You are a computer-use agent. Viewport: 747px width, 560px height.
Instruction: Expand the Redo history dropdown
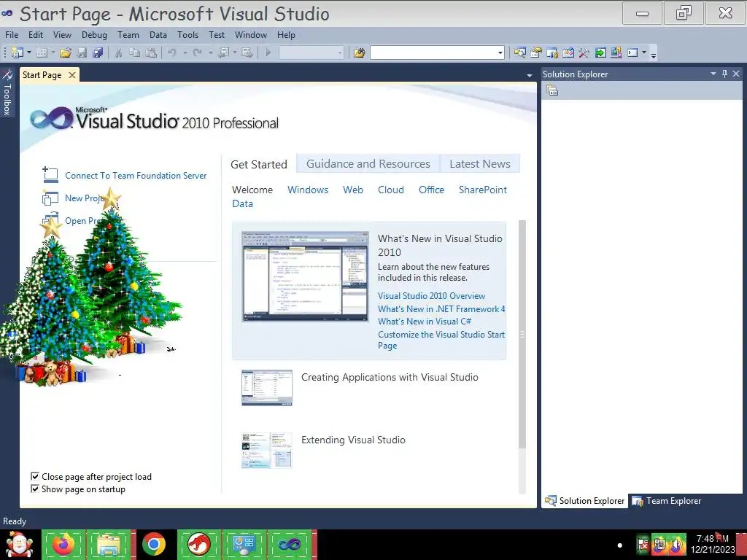tap(210, 52)
